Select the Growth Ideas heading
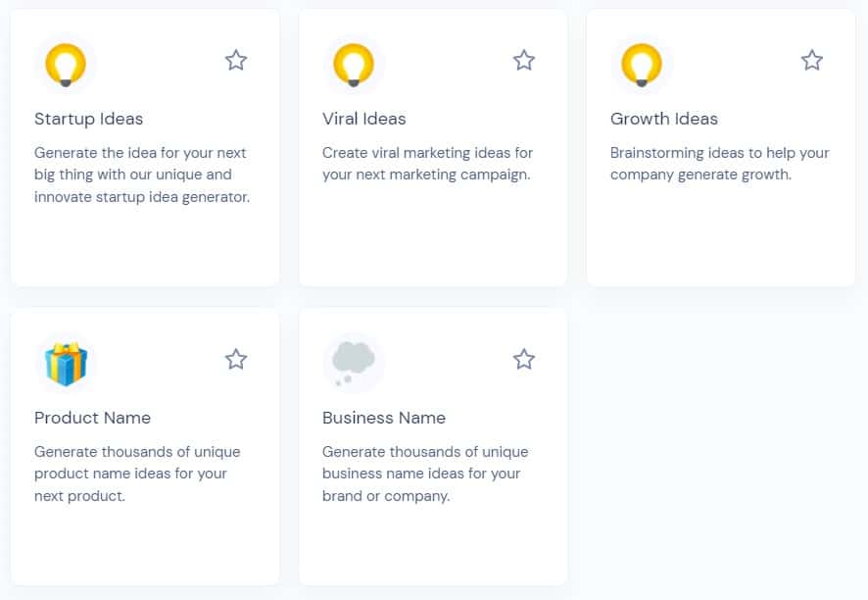Viewport: 868px width, 600px height. tap(663, 119)
